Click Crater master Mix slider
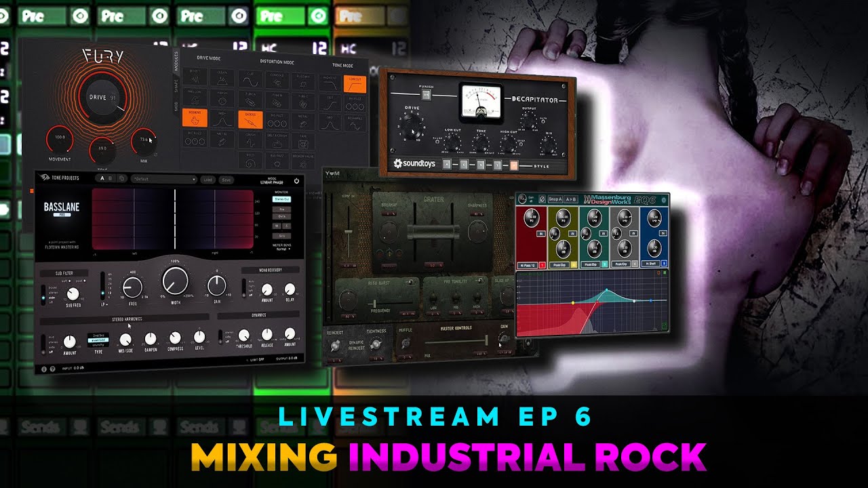Screen dimensions: 868x488 (x=456, y=340)
